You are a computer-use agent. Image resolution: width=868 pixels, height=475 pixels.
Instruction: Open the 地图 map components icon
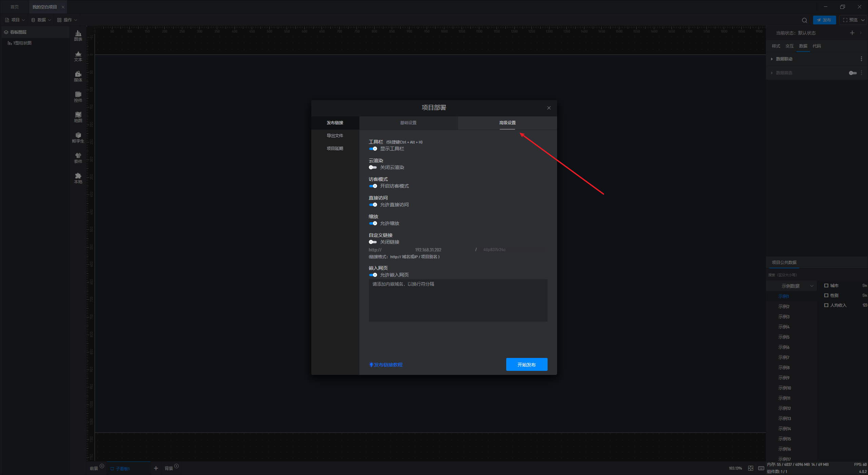click(x=78, y=117)
